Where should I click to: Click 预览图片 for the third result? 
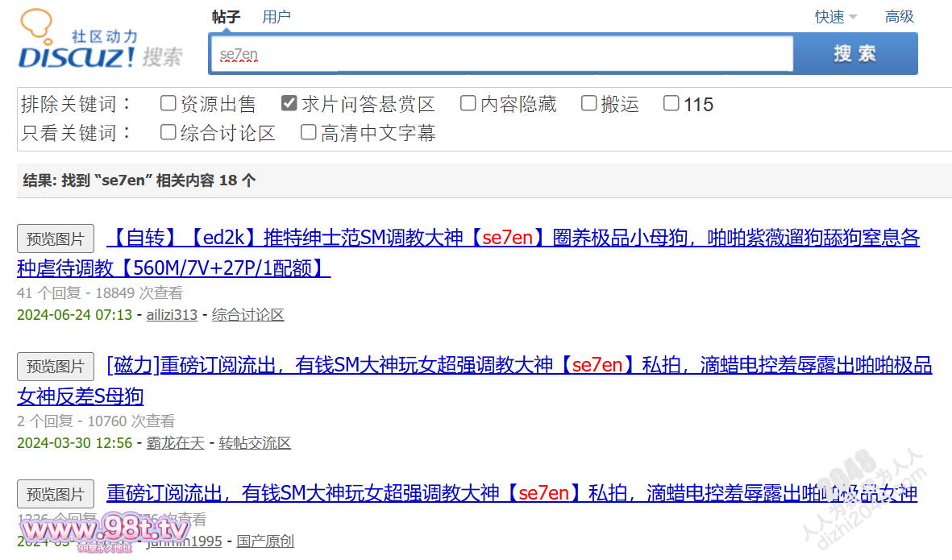(56, 494)
